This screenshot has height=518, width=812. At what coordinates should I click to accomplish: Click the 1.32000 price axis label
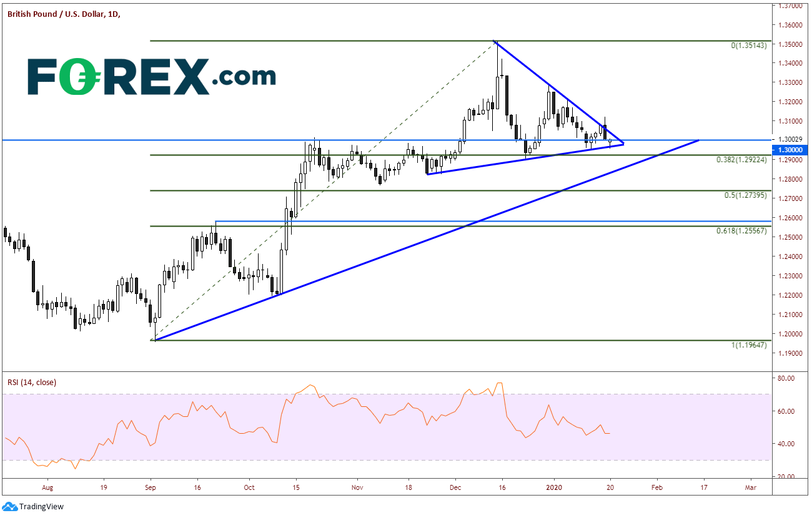(x=790, y=102)
